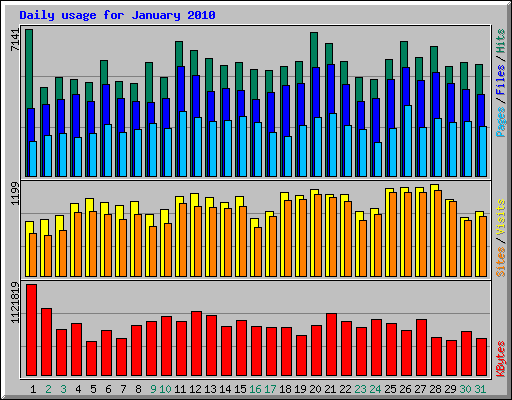Click day label 6

tap(108, 389)
